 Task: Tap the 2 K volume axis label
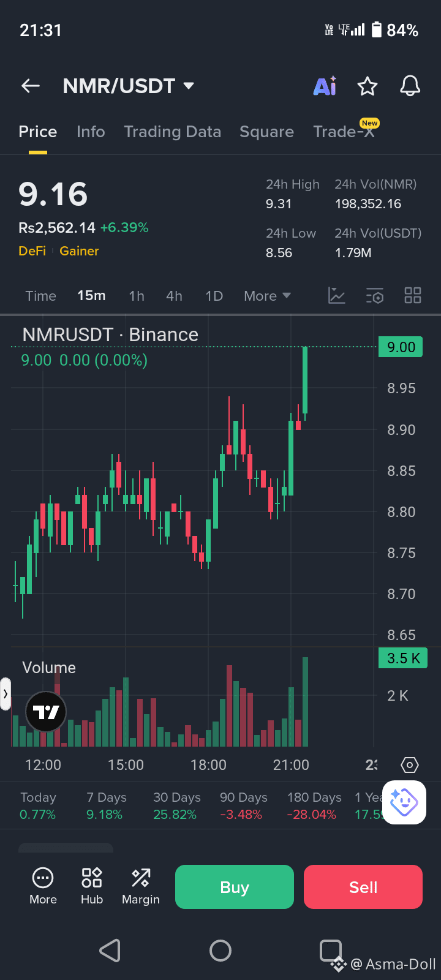click(x=398, y=696)
